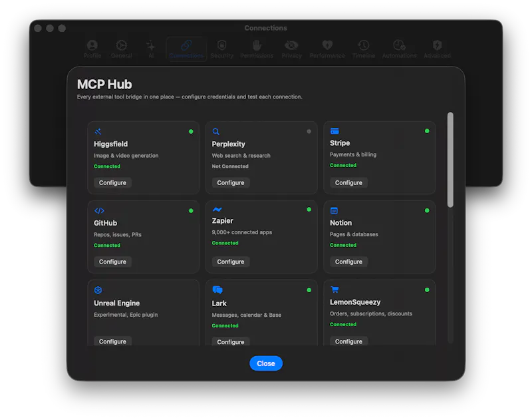Click Notion's green status dot
This screenshot has height=420, width=532.
pyautogui.click(x=427, y=210)
